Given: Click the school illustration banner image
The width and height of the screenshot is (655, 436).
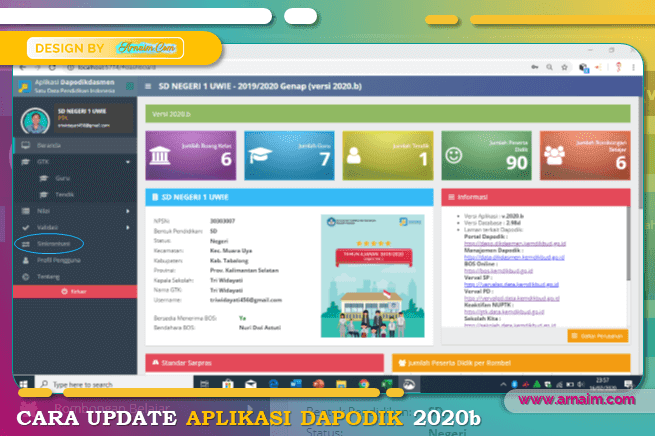Looking at the screenshot, I should (x=372, y=276).
